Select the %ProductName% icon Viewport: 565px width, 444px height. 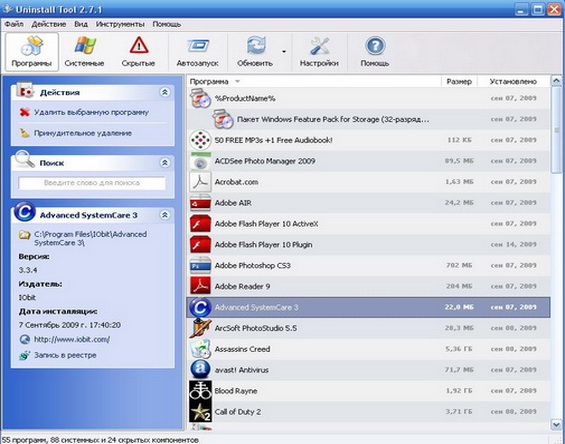(x=200, y=98)
